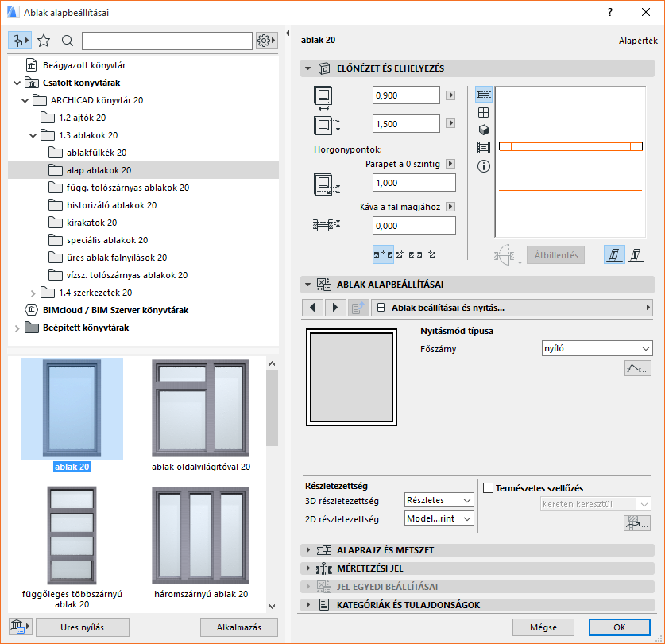The height and width of the screenshot is (644, 665).
Task: Click the mirror window orientation icon
Action: point(637,255)
